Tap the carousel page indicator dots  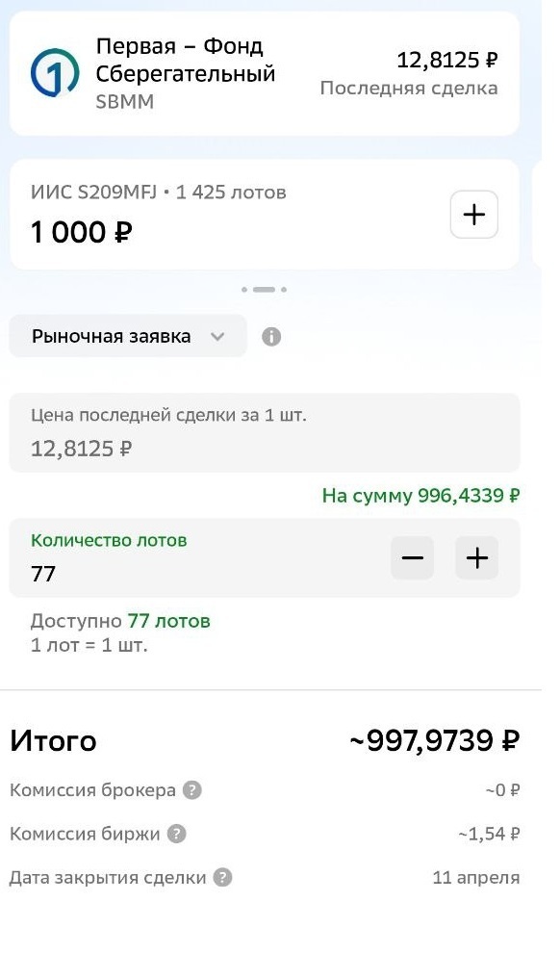[267, 287]
